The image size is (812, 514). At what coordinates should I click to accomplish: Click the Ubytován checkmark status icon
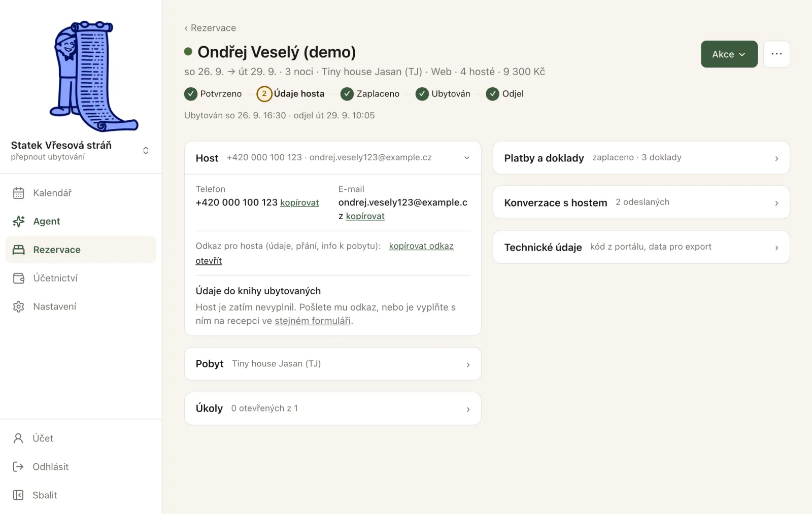[x=422, y=94]
